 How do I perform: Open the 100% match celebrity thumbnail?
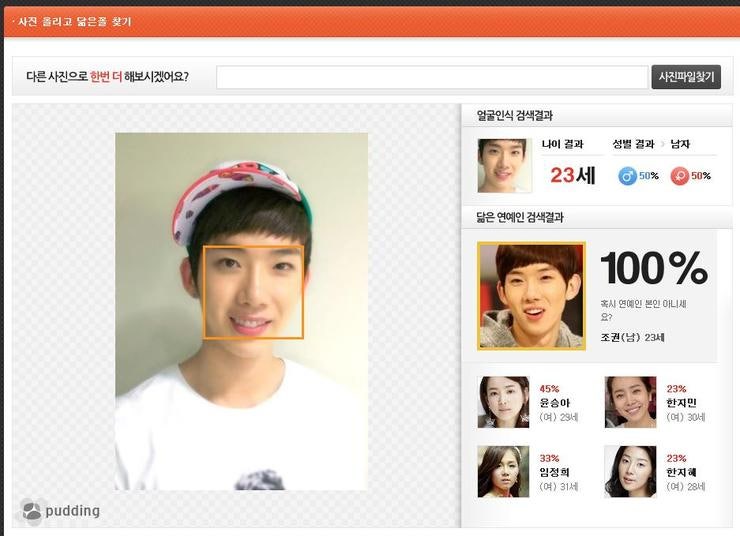click(x=531, y=296)
